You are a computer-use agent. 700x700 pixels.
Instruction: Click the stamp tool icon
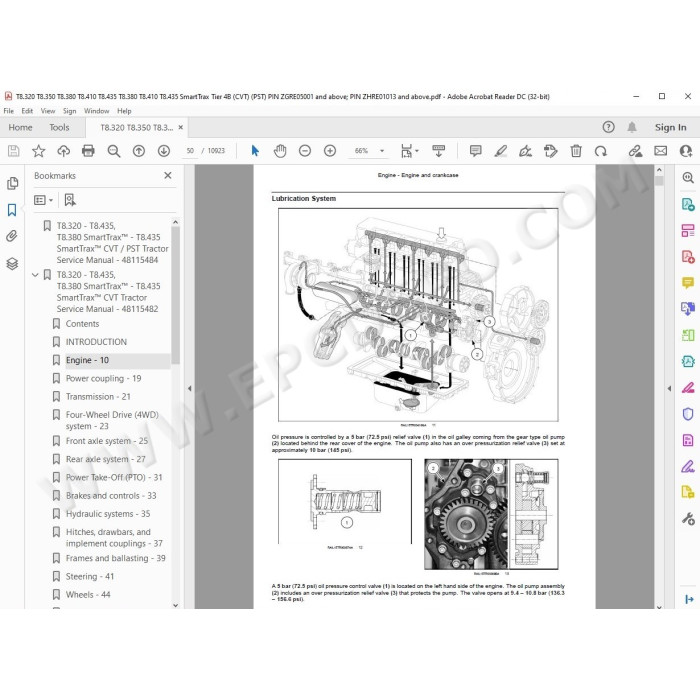tap(550, 151)
